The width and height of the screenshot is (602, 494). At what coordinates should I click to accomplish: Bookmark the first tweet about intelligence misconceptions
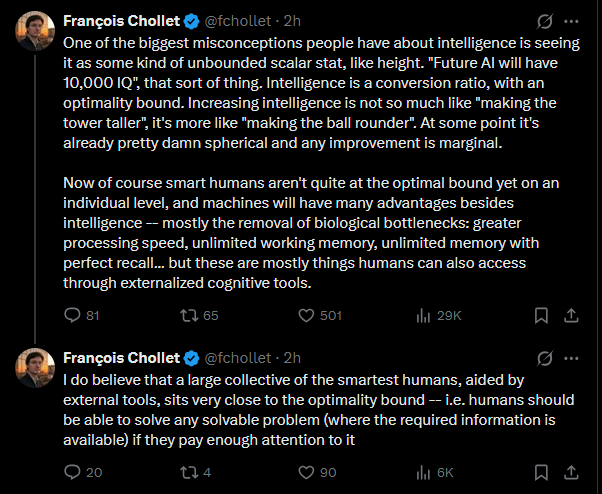point(541,315)
